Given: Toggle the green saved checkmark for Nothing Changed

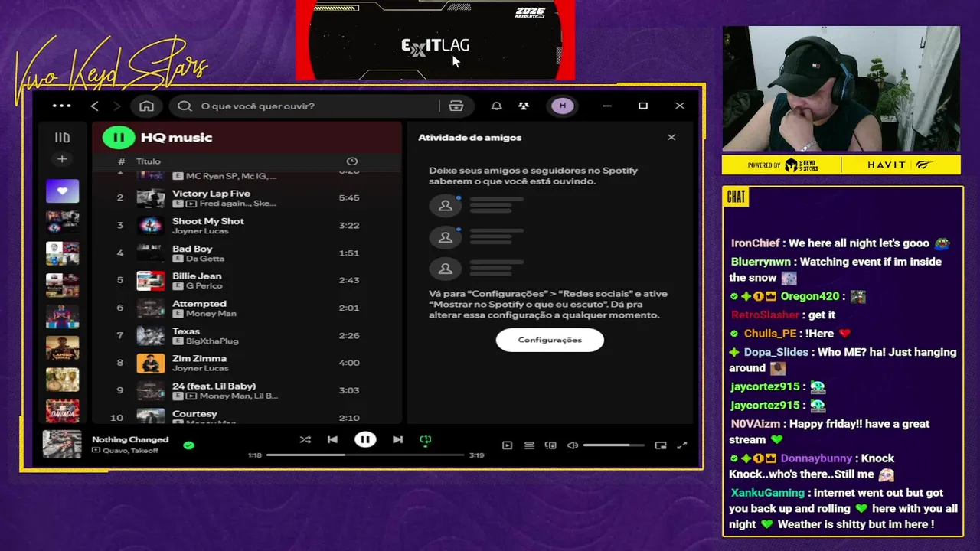Looking at the screenshot, I should [188, 445].
